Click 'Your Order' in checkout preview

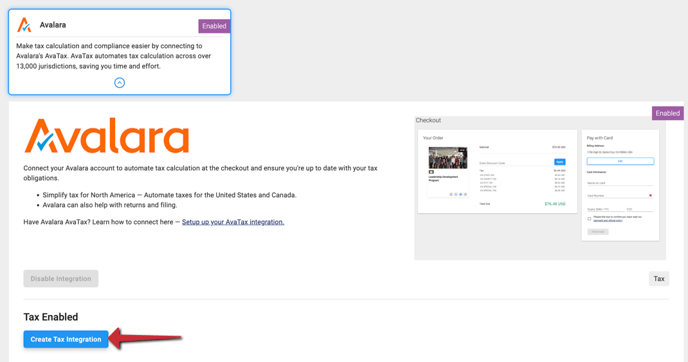point(433,138)
